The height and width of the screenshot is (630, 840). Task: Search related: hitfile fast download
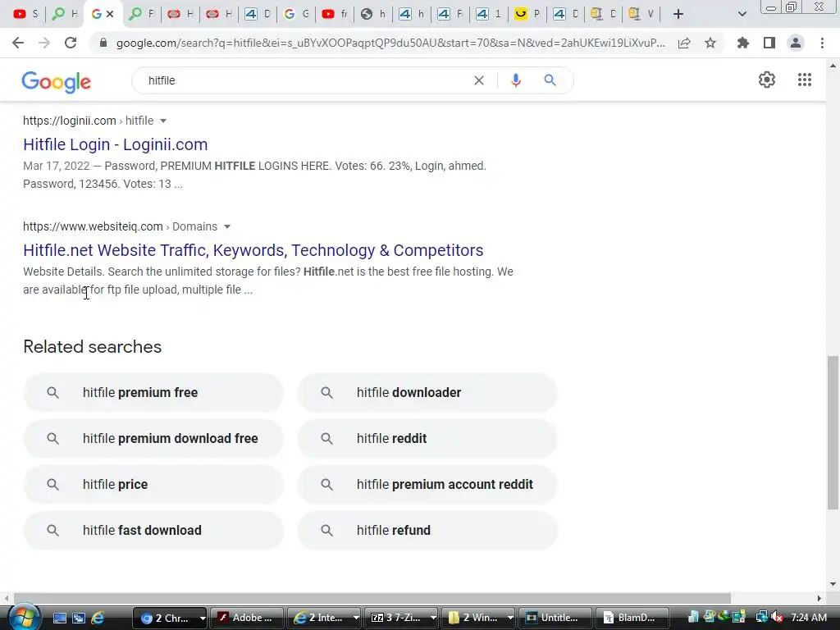coord(153,531)
